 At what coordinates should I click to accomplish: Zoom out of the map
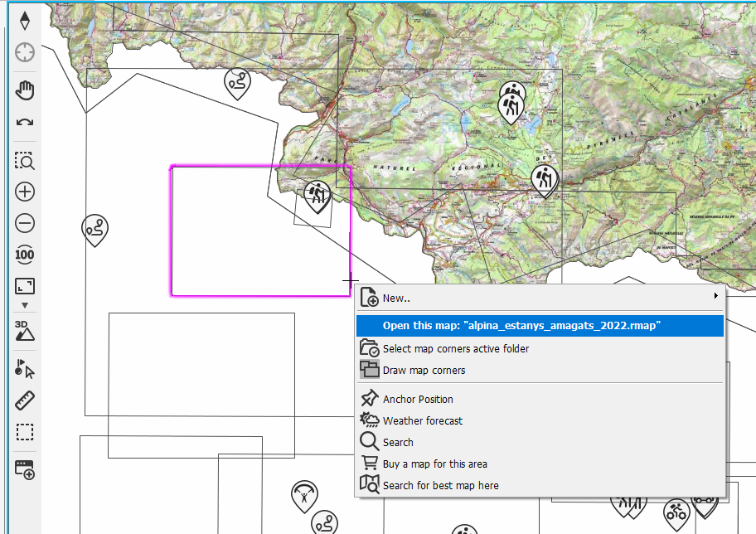(x=24, y=223)
